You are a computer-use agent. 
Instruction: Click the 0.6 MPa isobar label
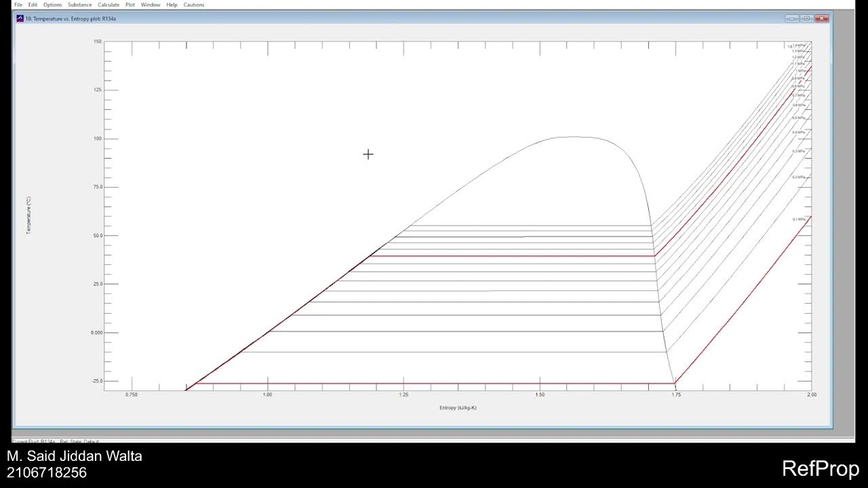click(799, 106)
